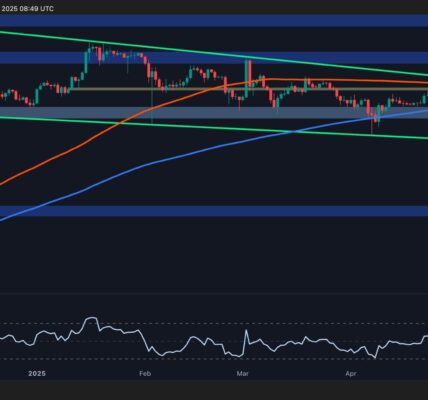Click the gray-blue support zone mid-chart
The image size is (428, 400).
pos(214,113)
